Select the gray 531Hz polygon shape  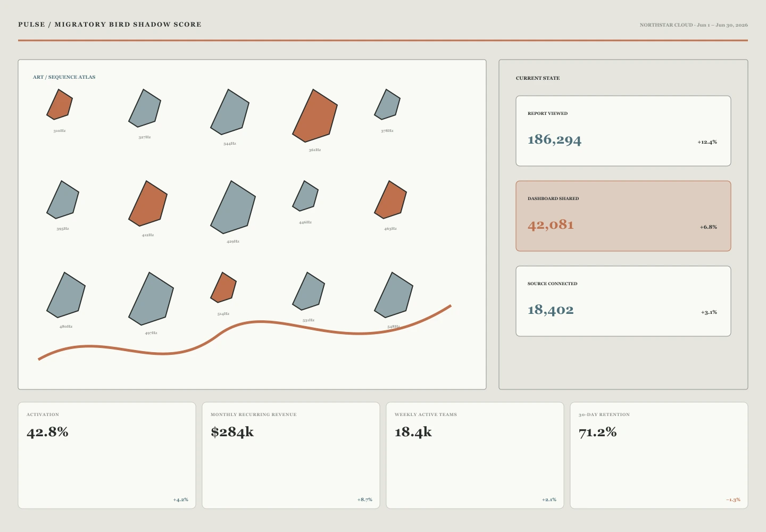[309, 291]
